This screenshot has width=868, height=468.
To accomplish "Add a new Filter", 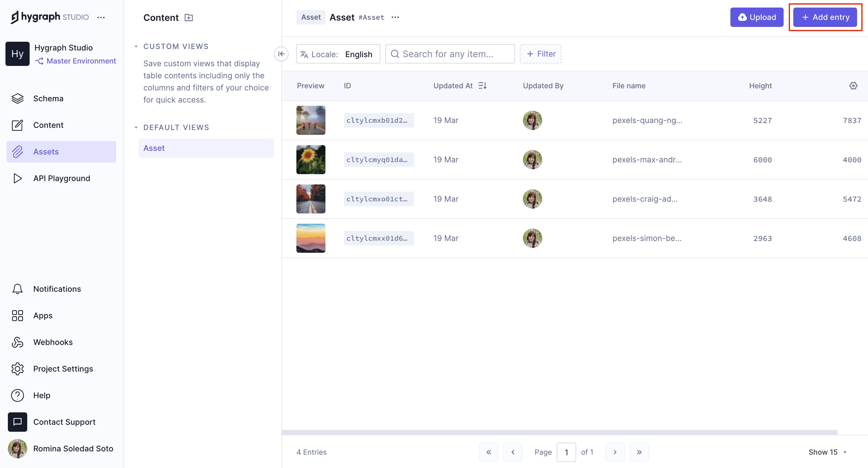I will 540,54.
